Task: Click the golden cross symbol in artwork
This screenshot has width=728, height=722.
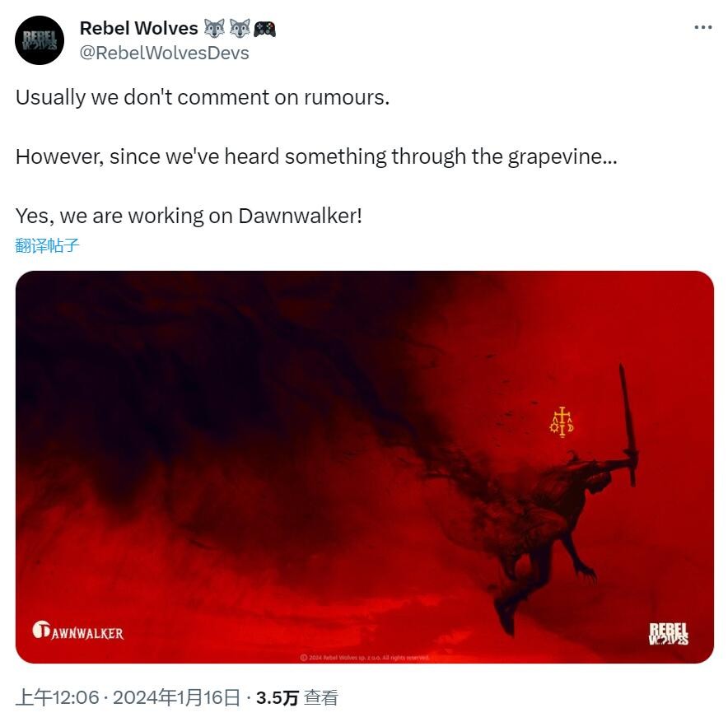Action: [562, 422]
